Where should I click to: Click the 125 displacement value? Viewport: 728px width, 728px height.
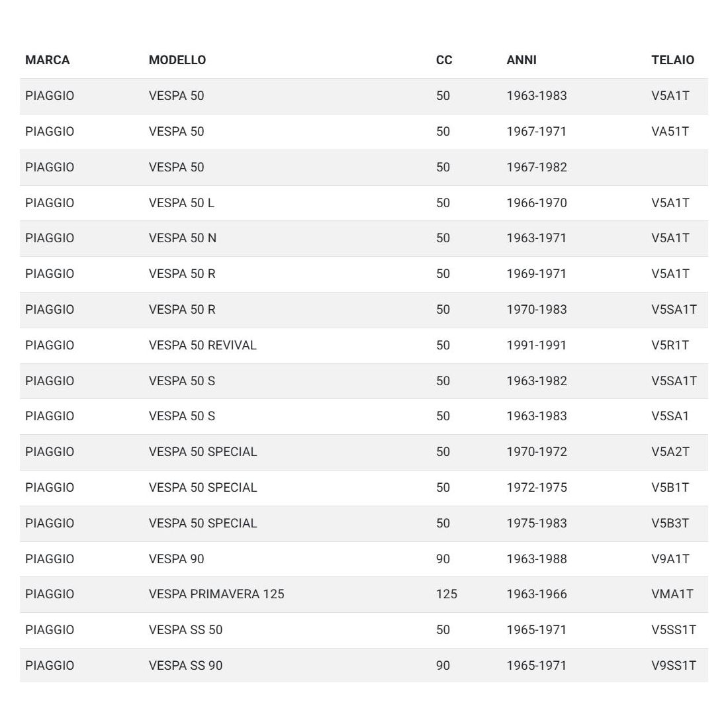click(x=446, y=594)
